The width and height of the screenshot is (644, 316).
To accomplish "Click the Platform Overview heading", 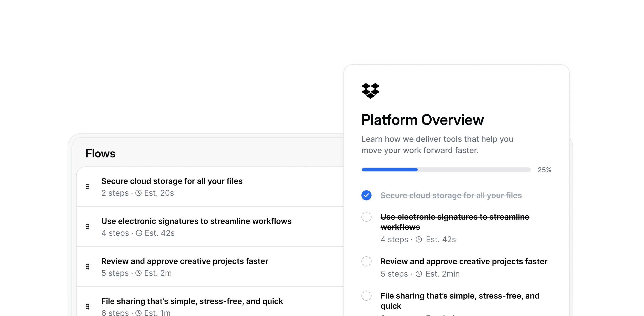I will pos(423,120).
